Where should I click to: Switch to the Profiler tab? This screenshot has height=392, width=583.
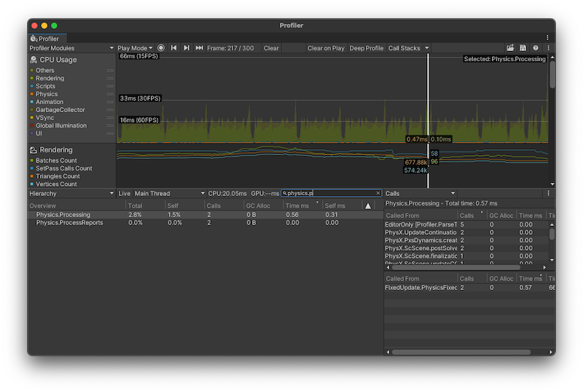click(48, 38)
